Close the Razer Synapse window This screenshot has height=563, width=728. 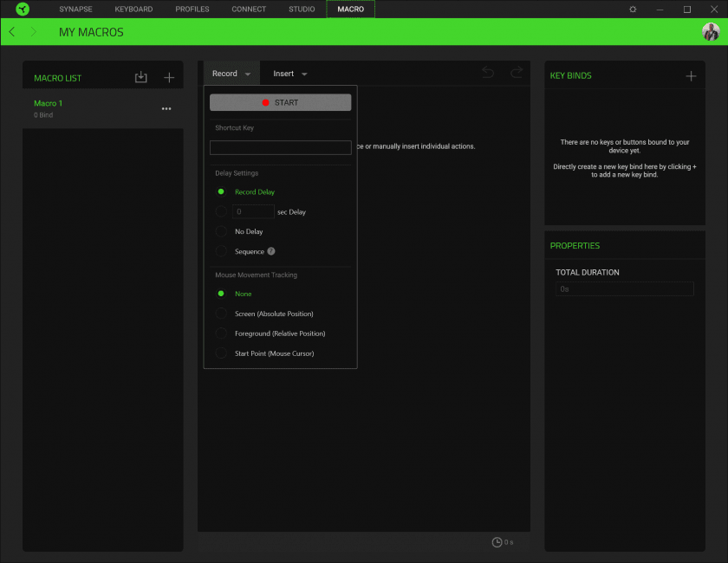[714, 10]
